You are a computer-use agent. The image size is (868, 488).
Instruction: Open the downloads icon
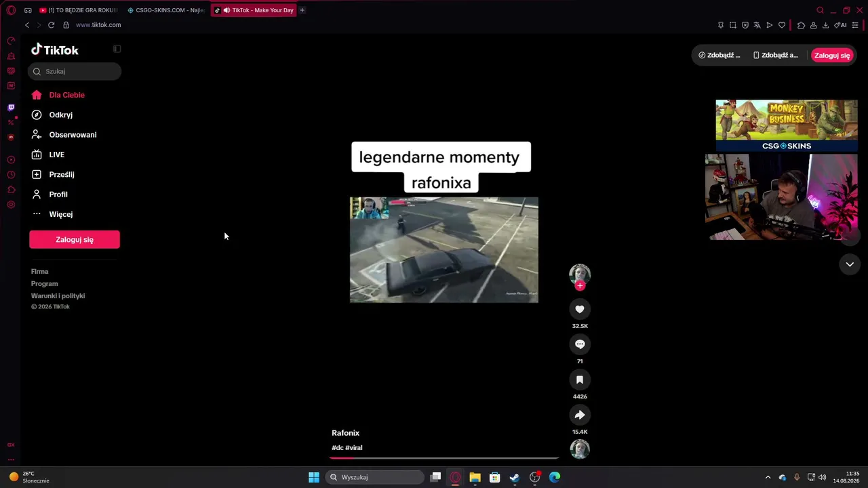[x=825, y=25]
